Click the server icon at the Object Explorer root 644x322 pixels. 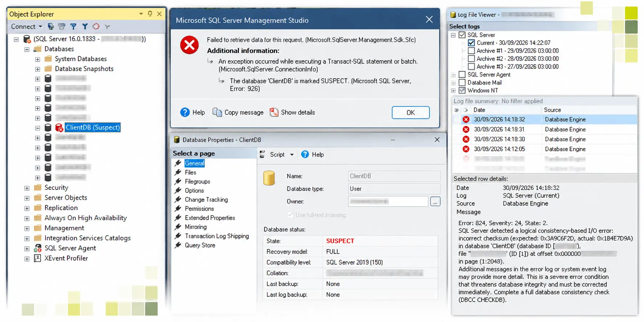point(27,39)
